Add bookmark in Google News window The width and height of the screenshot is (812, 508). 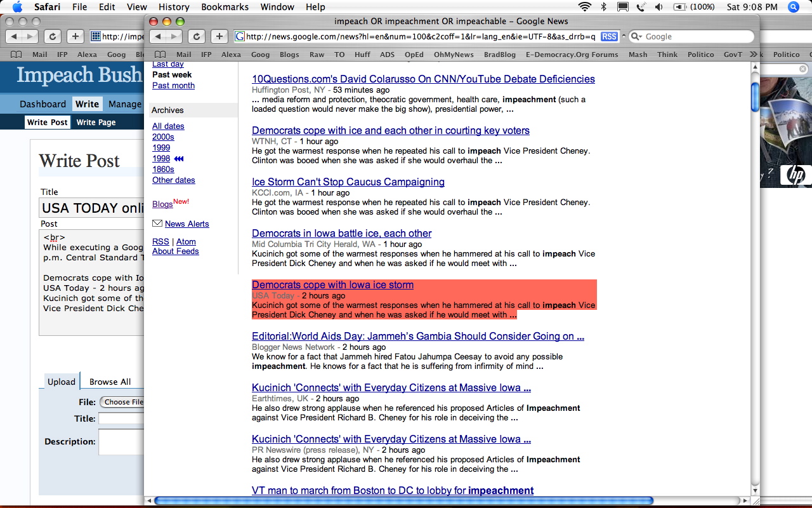[219, 36]
